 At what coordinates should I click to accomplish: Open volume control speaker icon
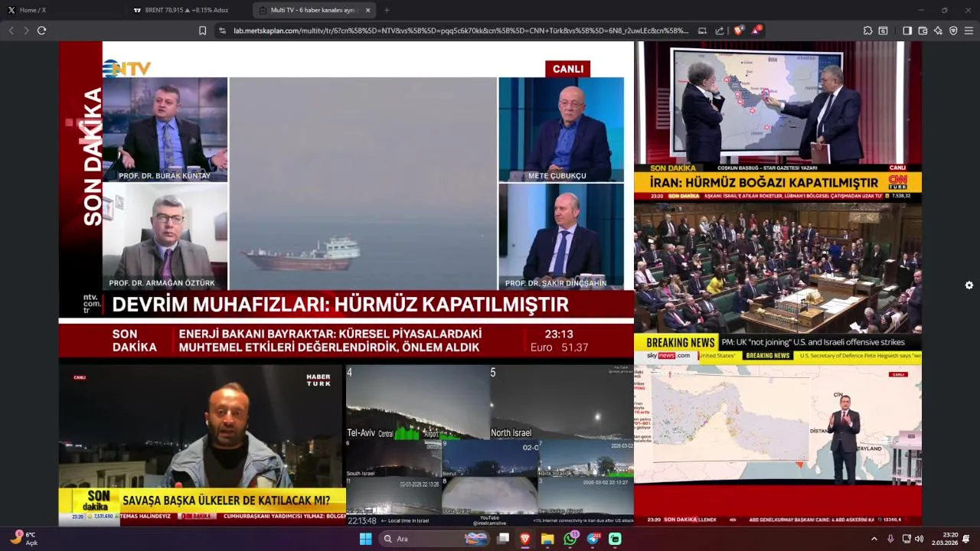[x=919, y=539]
